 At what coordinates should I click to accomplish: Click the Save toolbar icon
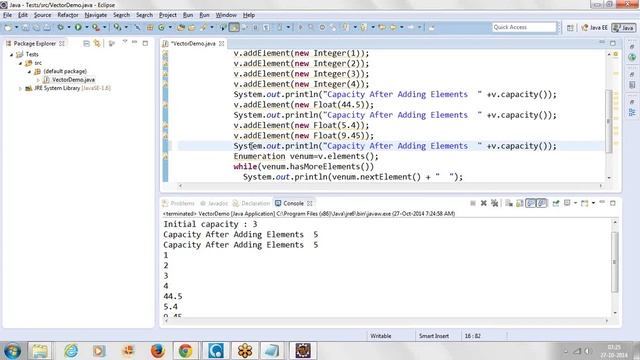[x=25, y=27]
